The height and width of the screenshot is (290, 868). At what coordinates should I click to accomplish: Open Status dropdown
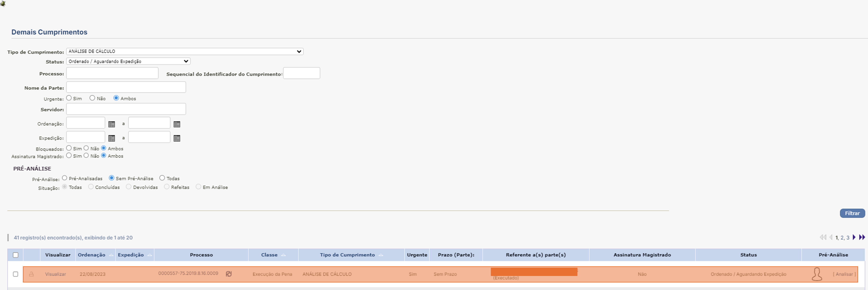128,61
